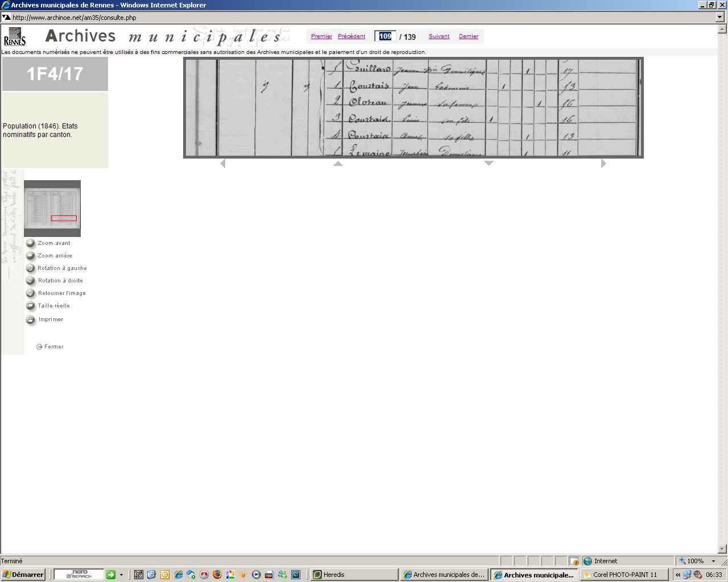The width and height of the screenshot is (728, 582).
Task: Click the page number input field
Action: tap(385, 36)
